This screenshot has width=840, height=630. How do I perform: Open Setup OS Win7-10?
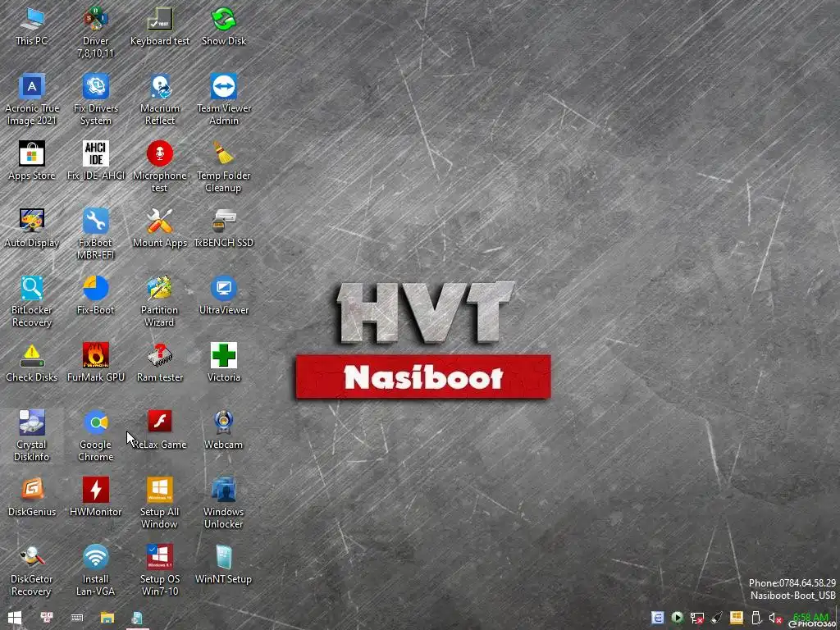pyautogui.click(x=160, y=571)
